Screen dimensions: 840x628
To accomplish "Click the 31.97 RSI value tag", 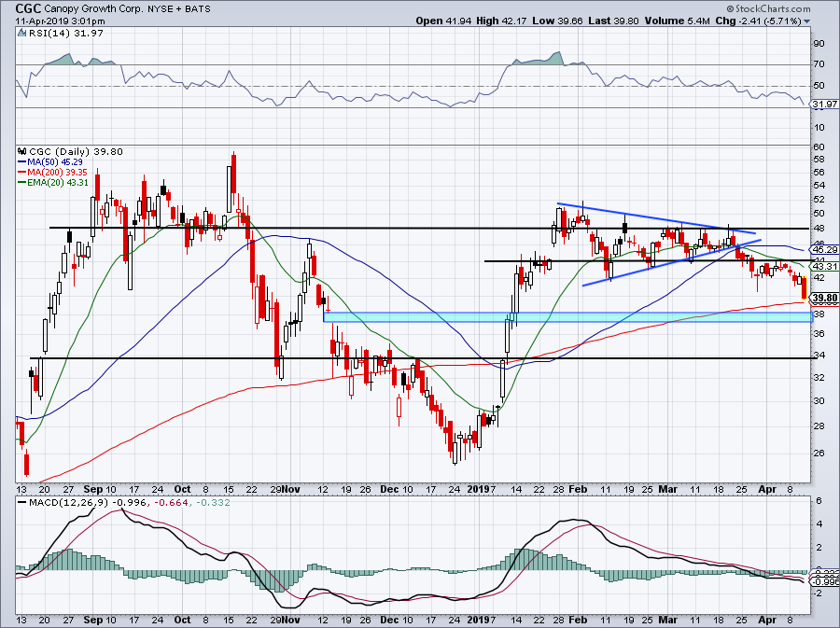I will (824, 104).
